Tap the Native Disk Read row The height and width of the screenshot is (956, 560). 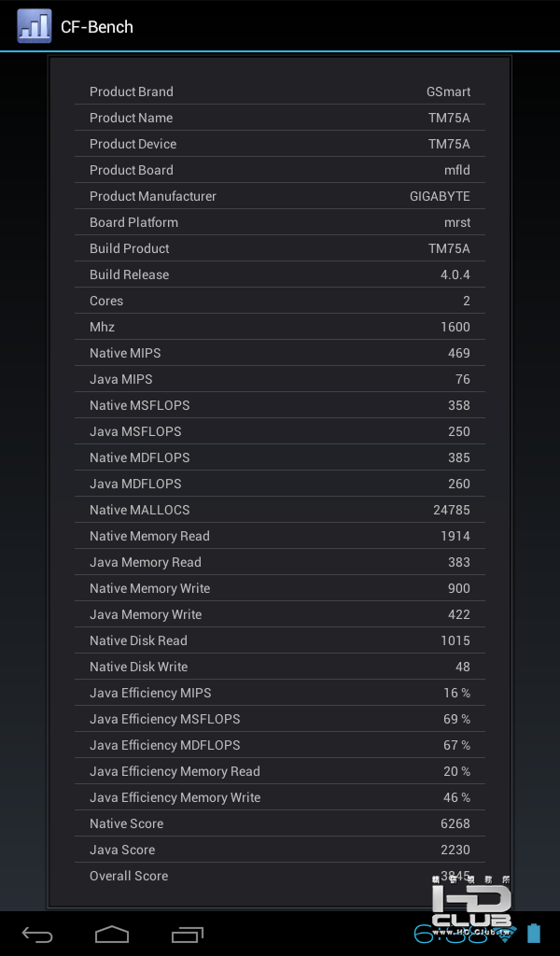tap(280, 640)
